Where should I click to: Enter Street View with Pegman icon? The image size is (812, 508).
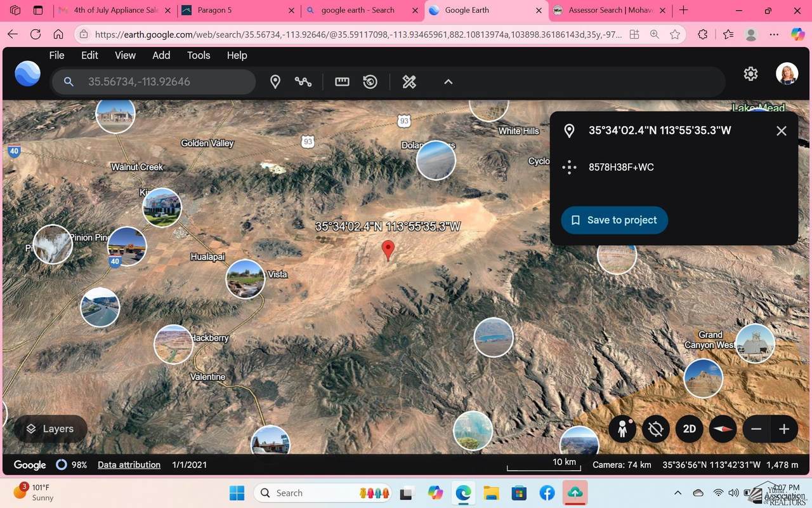click(x=622, y=429)
